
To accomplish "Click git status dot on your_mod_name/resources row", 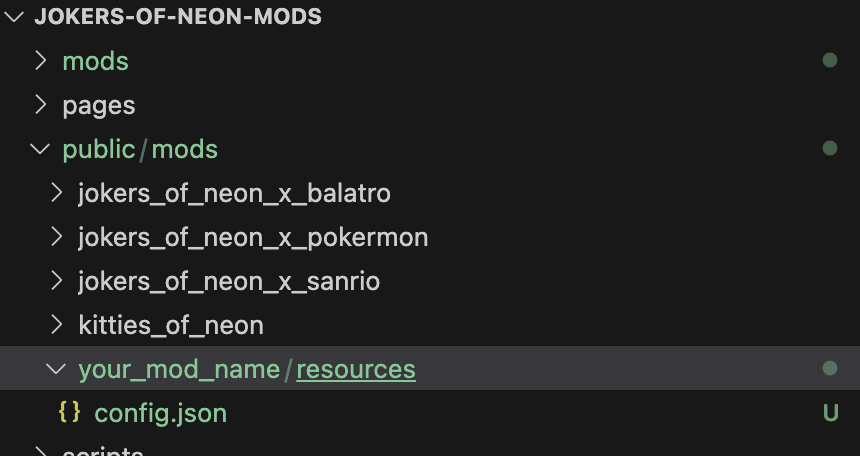I will pyautogui.click(x=830, y=368).
